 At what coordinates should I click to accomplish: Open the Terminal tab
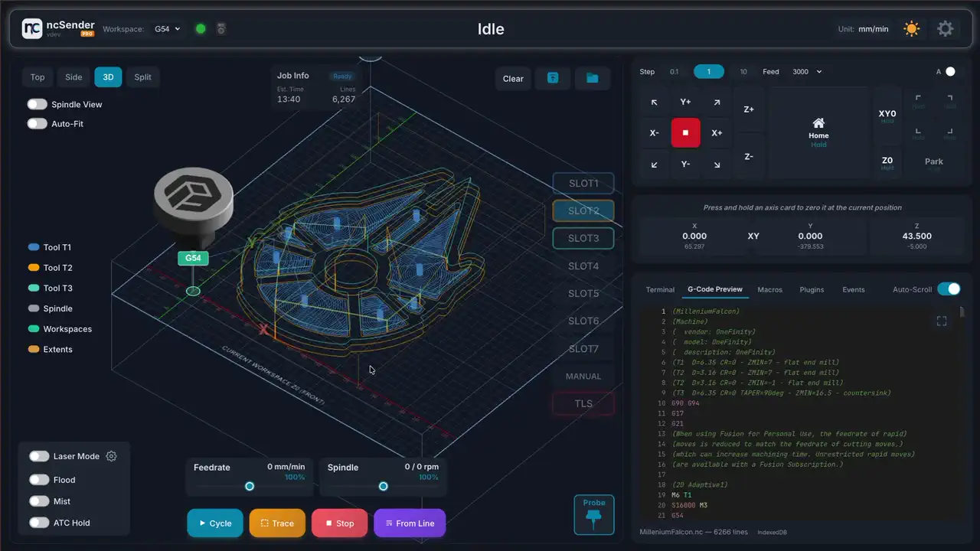point(660,289)
